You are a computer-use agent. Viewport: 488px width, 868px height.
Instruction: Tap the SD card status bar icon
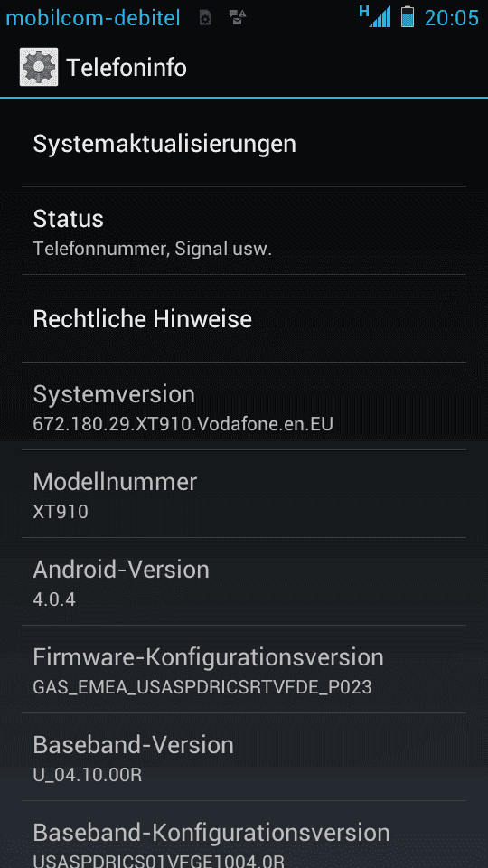point(205,18)
